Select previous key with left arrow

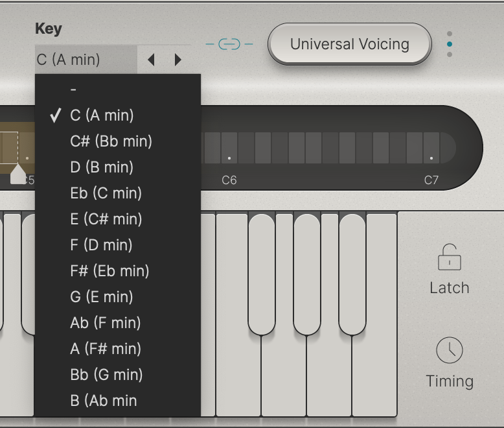click(x=151, y=60)
